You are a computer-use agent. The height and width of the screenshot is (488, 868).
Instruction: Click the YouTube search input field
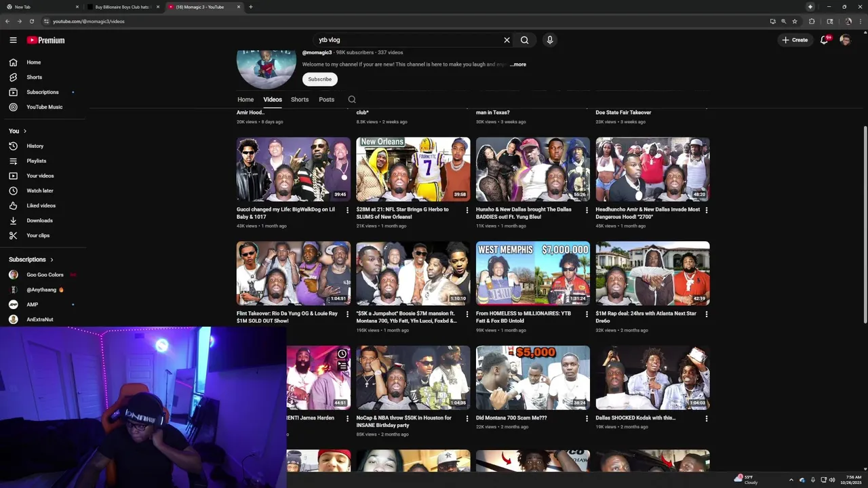[x=407, y=40]
